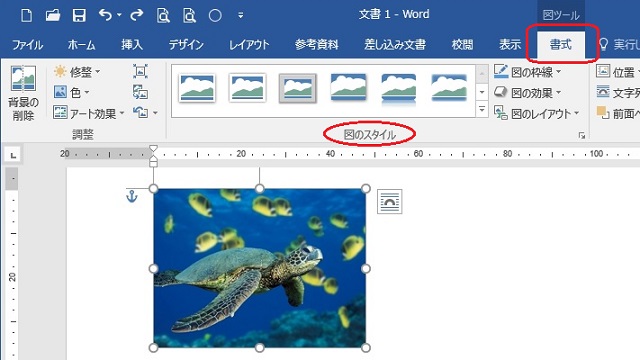Click the first print preview magnifier icon
This screenshot has width=640, height=360.
(163, 16)
